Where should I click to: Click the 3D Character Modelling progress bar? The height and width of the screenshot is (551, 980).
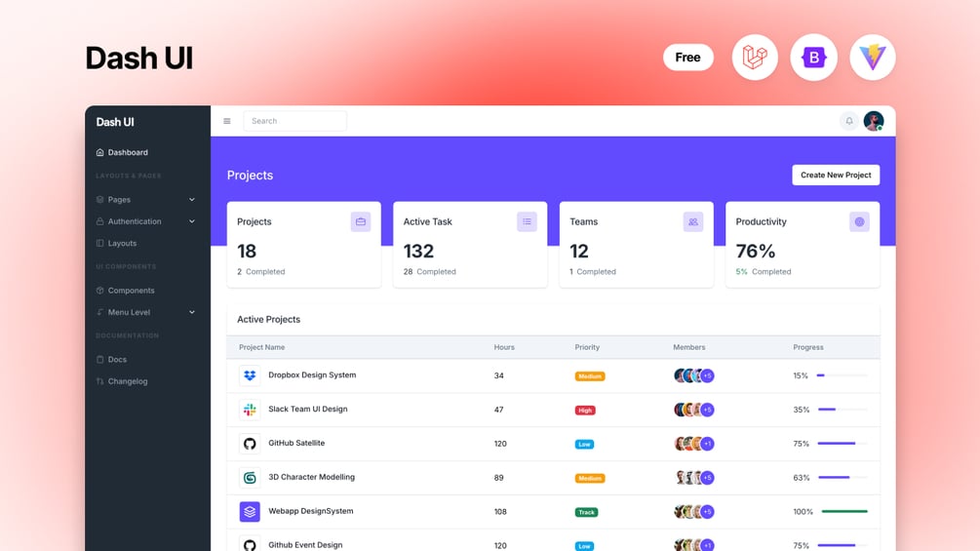pyautogui.click(x=843, y=477)
